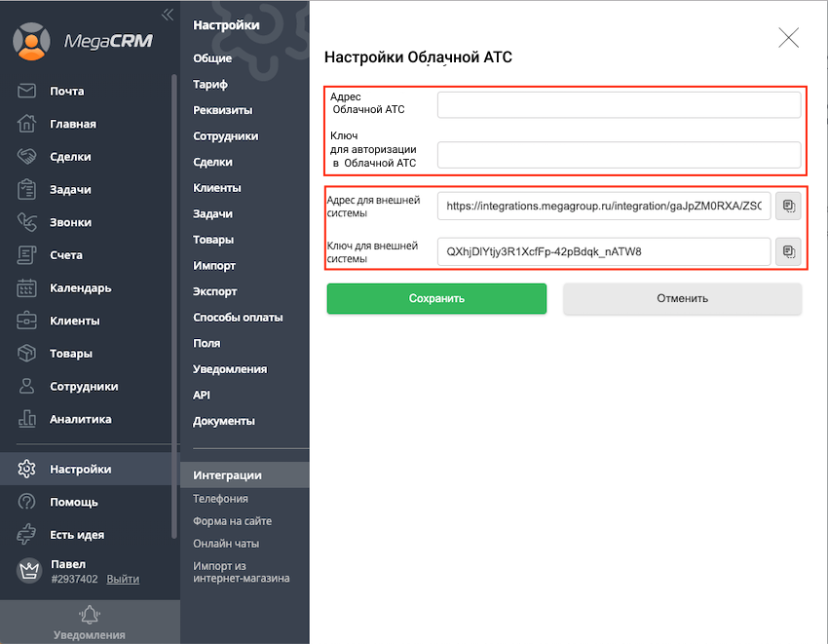This screenshot has width=828, height=644.
Task: Copy the external system key
Action: click(x=787, y=251)
